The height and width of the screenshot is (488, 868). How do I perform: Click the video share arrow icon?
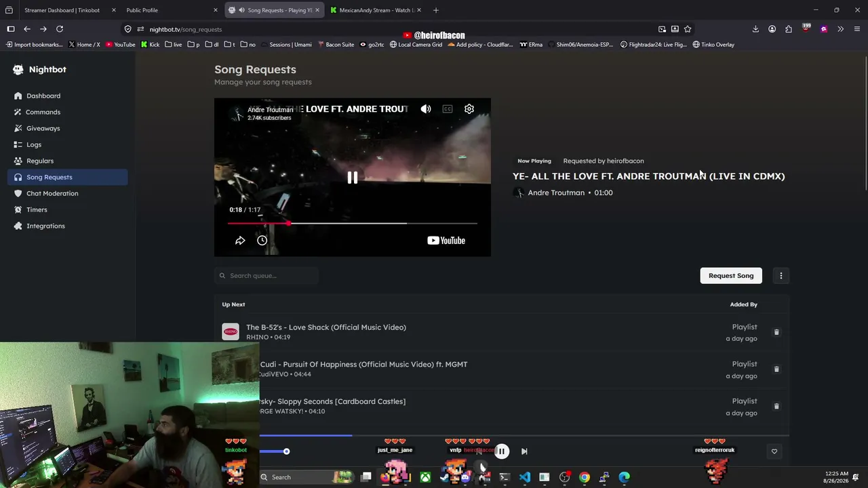coord(240,241)
